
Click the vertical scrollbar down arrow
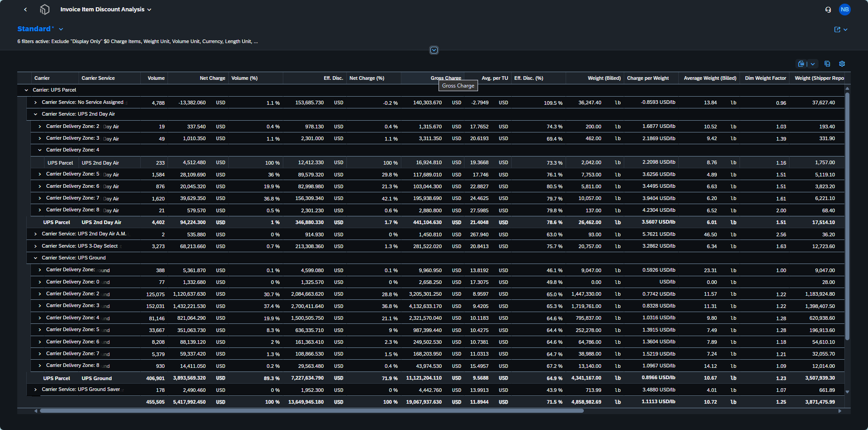coord(847,392)
